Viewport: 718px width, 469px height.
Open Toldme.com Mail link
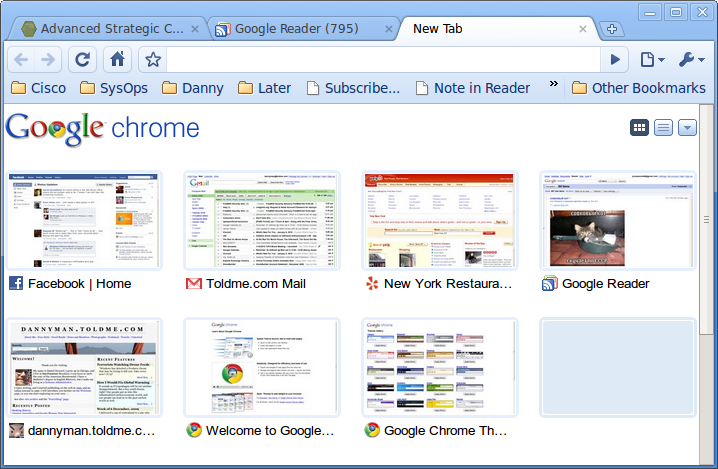pos(255,283)
